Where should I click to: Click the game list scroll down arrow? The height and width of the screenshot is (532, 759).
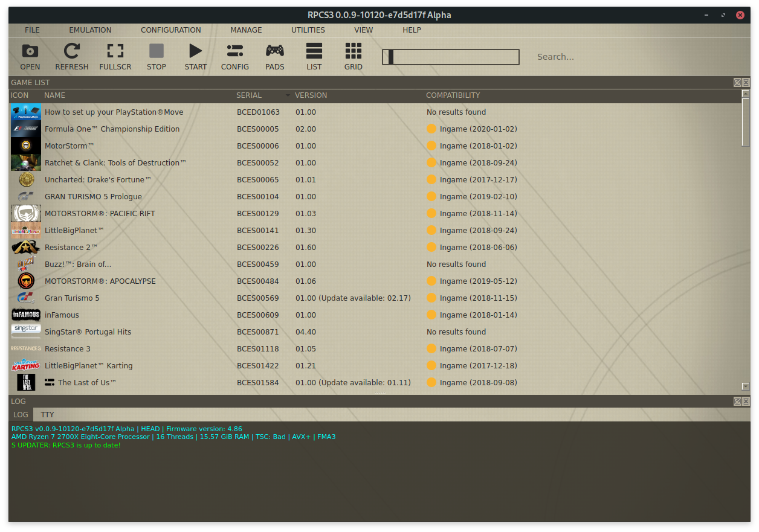(x=745, y=386)
